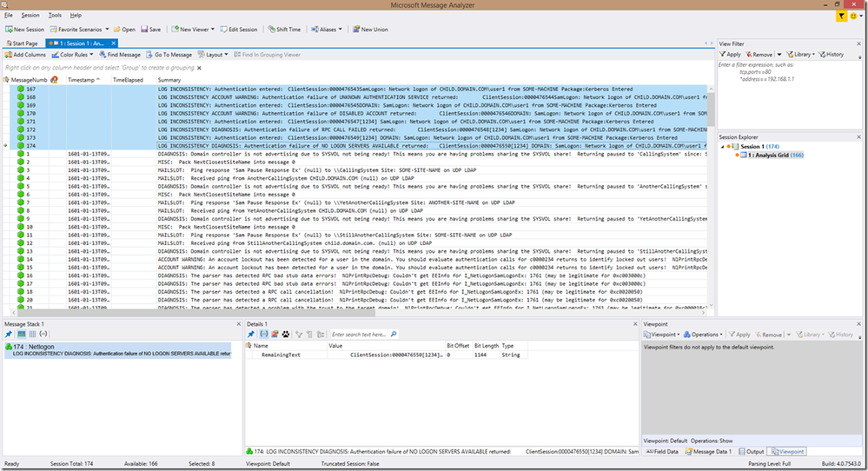Select the 174 : Netlogon stack entry
868x471 pixels.
(117, 350)
